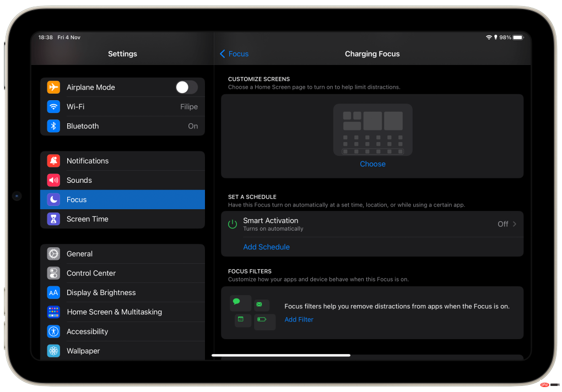
Task: Tap the Notifications bell icon
Action: pyautogui.click(x=53, y=161)
